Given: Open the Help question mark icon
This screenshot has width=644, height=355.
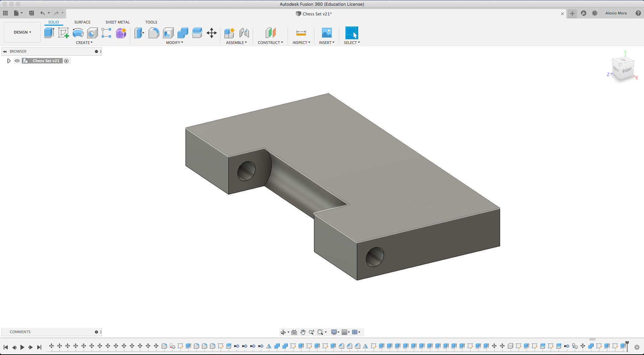Looking at the screenshot, I should [x=638, y=13].
